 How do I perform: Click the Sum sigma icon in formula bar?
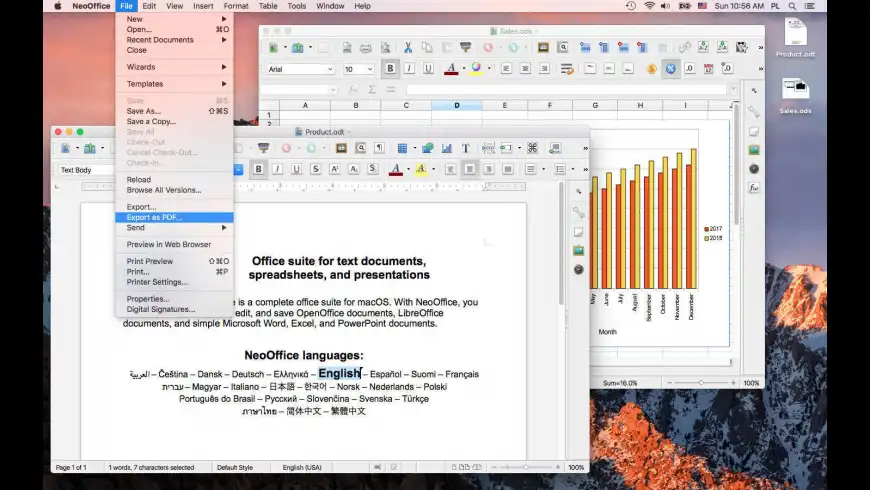(372, 89)
